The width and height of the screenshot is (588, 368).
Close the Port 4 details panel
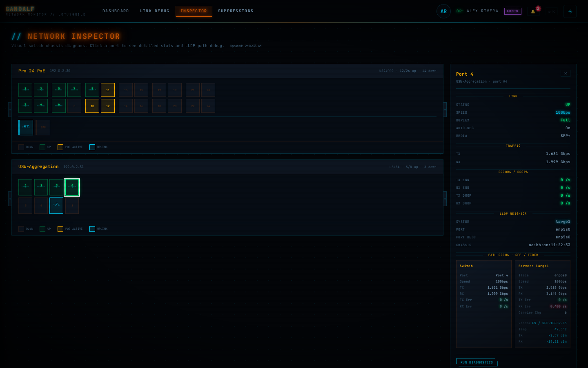coord(566,74)
